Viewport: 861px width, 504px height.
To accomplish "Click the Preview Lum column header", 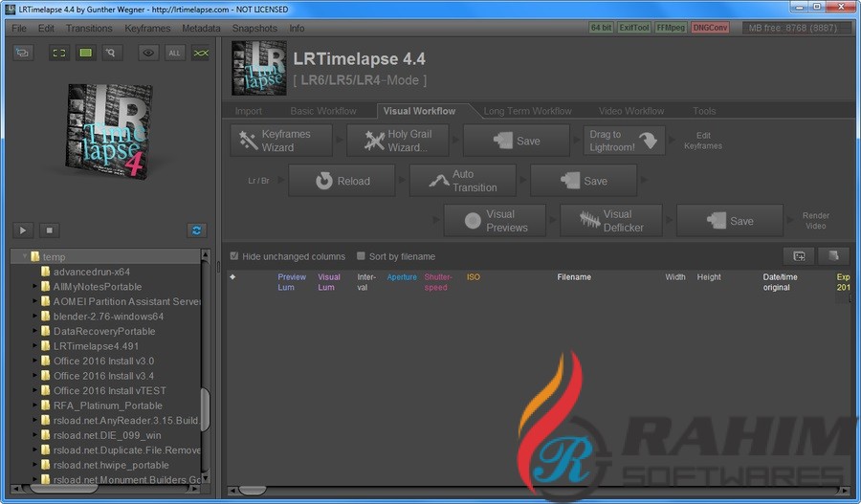I will [x=291, y=281].
